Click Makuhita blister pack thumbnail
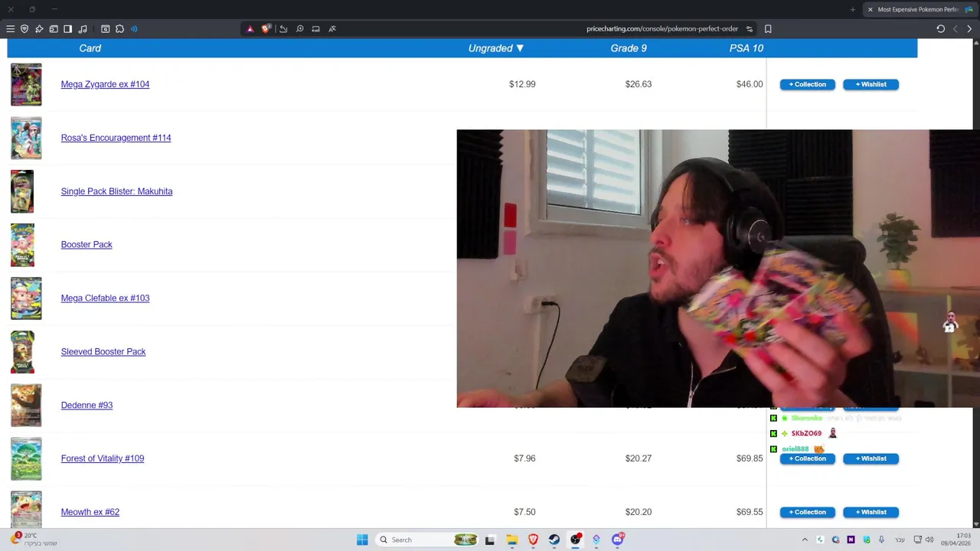Image resolution: width=980 pixels, height=551 pixels. [22, 191]
